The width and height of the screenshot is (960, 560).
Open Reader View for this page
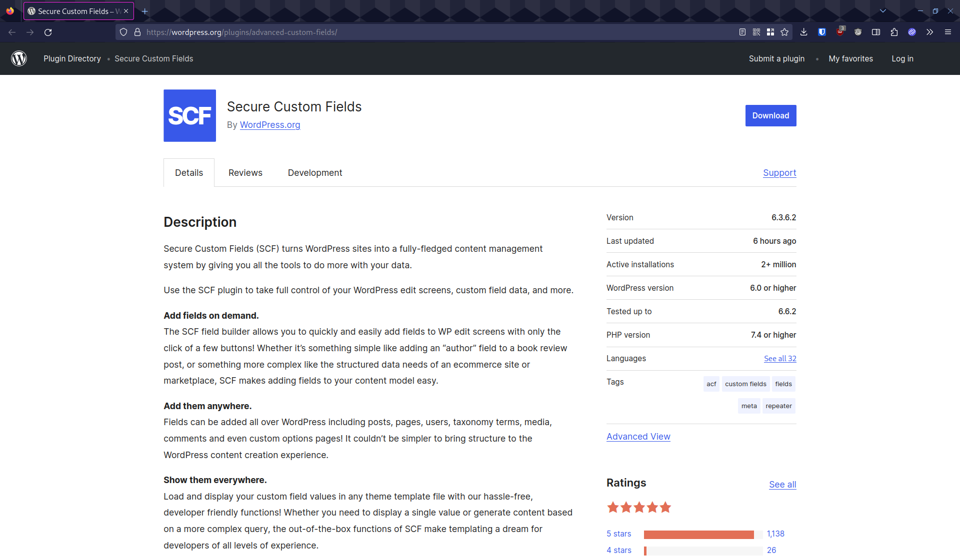point(742,32)
